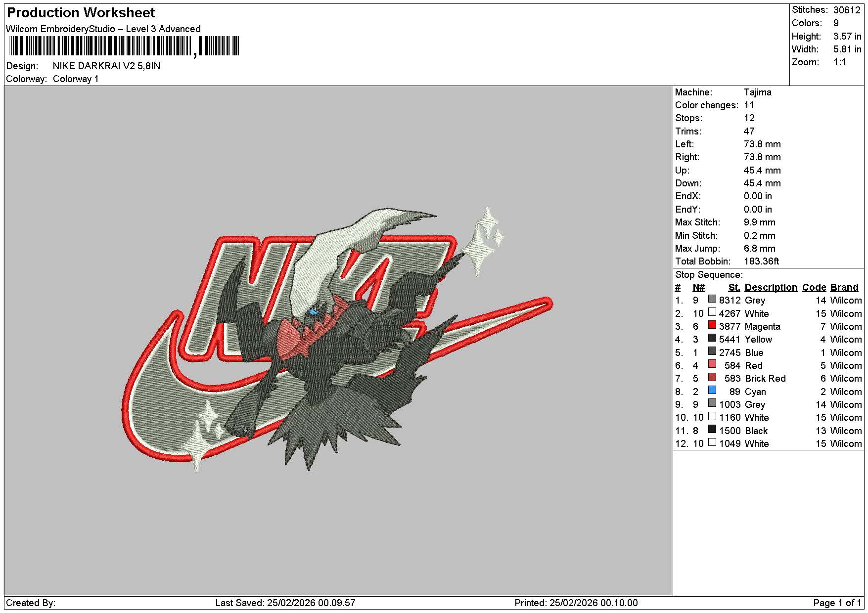The width and height of the screenshot is (868, 613).
Task: Select the 'N#' column header
Action: [x=699, y=288]
